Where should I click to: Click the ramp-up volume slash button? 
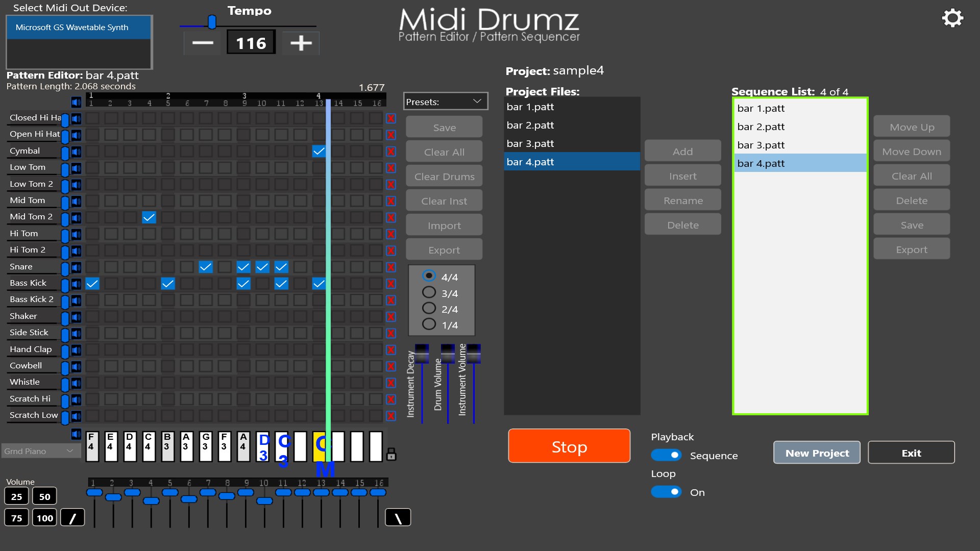coord(72,518)
